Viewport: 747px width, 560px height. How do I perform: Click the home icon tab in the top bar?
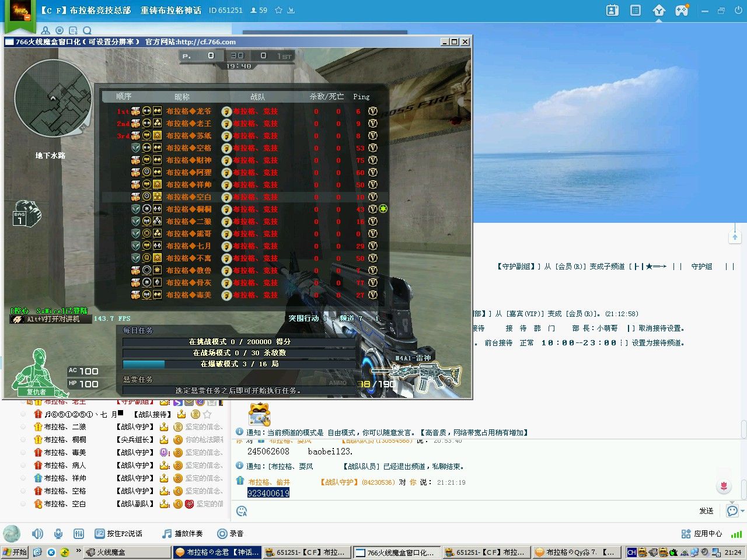point(659,10)
